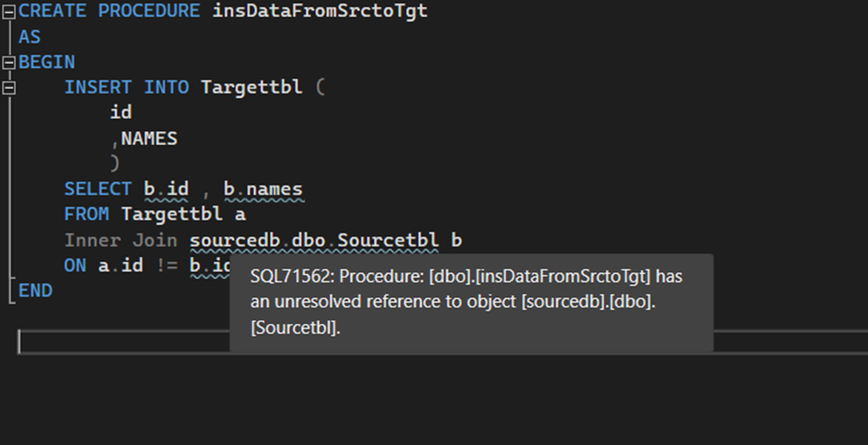Click the SELECT keyword
The height and width of the screenshot is (445, 868).
click(98, 189)
